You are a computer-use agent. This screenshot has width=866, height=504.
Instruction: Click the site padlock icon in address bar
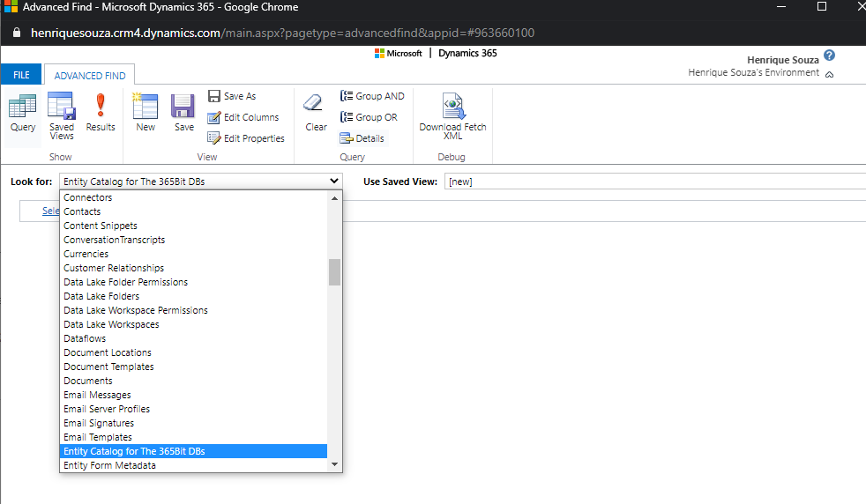point(17,33)
